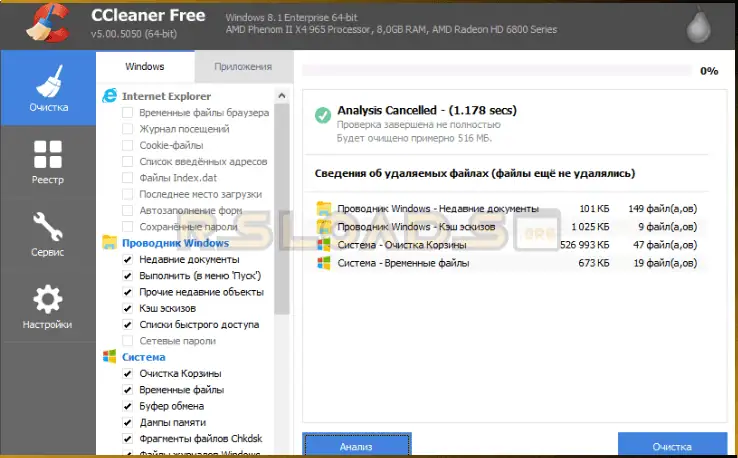Uncheck Выполнить (в меню 'Пуск') checkbox
Screen dimensions: 738x458
coord(127,275)
